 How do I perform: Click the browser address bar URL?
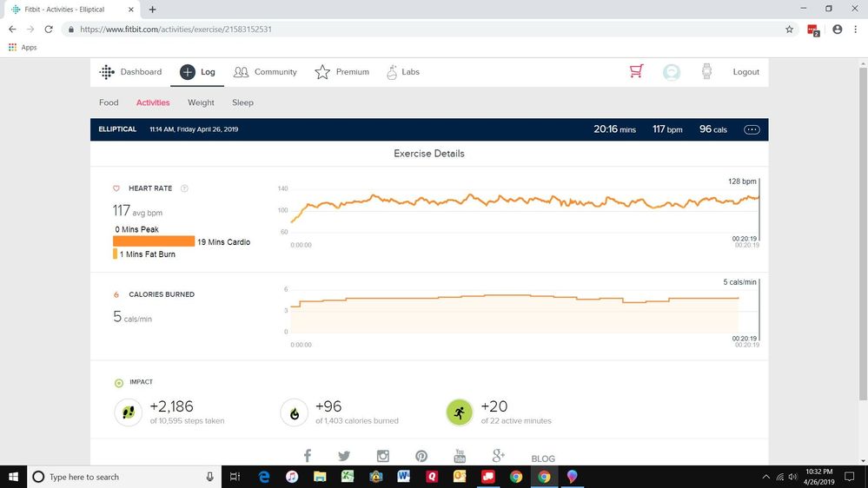176,30
